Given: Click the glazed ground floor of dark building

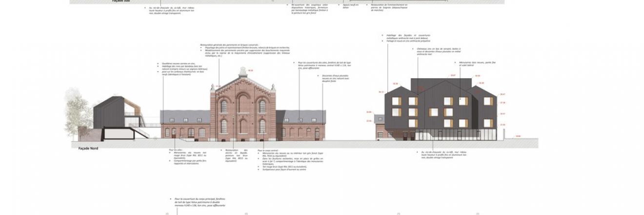Looking at the screenshot, I should pyautogui.click(x=439, y=135).
